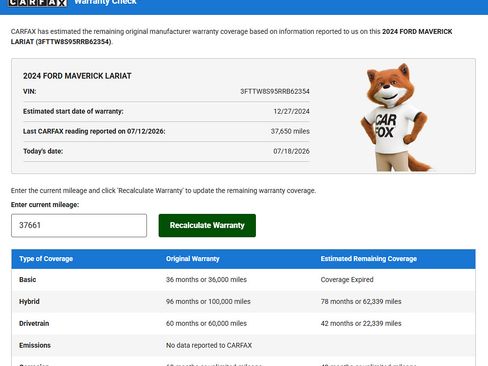The height and width of the screenshot is (366, 488).
Task: Select the Original Warranty column header
Action: [x=193, y=259]
